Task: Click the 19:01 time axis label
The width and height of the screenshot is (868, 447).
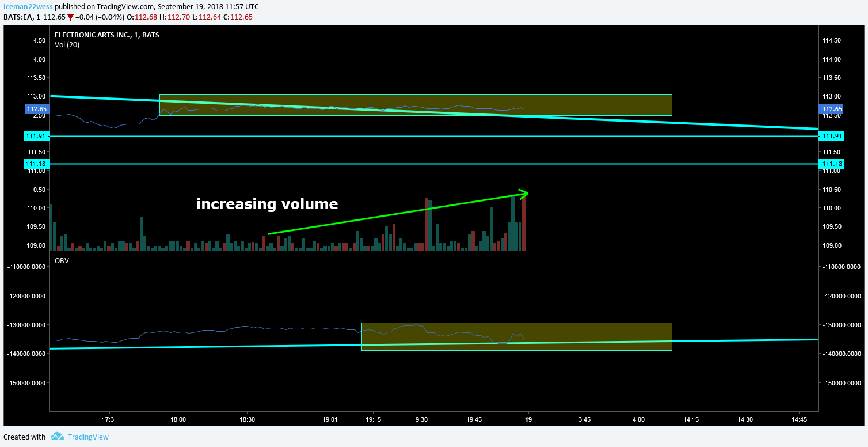Action: pos(330,419)
